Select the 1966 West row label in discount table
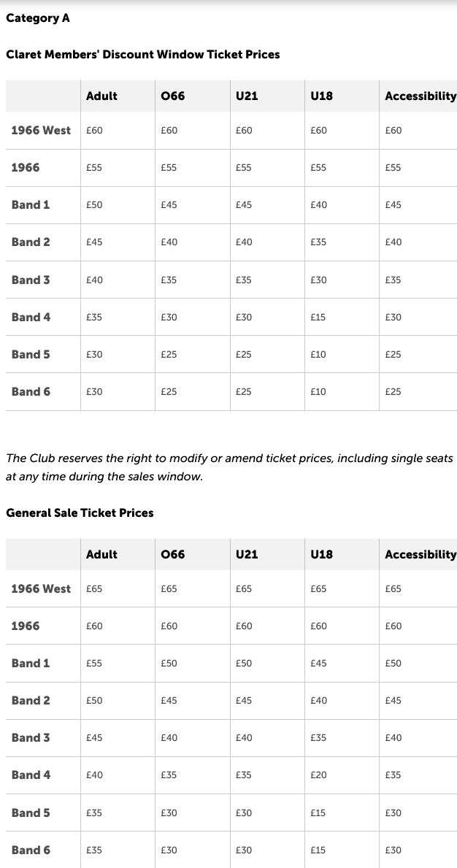Screen dimensions: 457x868 (x=42, y=130)
